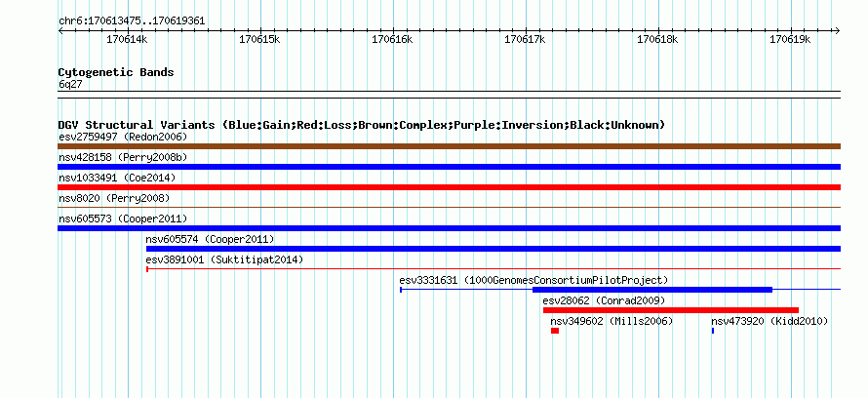This screenshot has height=398, width=868.
Task: Click the 170615k ruler tick label
Action: tap(259, 39)
